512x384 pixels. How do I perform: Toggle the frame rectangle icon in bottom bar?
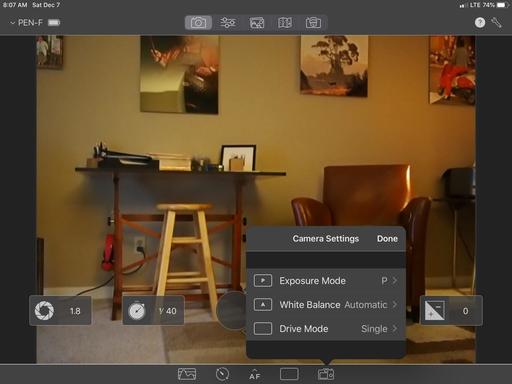point(289,374)
